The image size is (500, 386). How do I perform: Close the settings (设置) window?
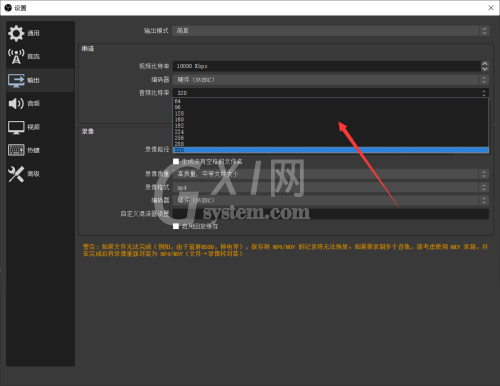pos(491,8)
